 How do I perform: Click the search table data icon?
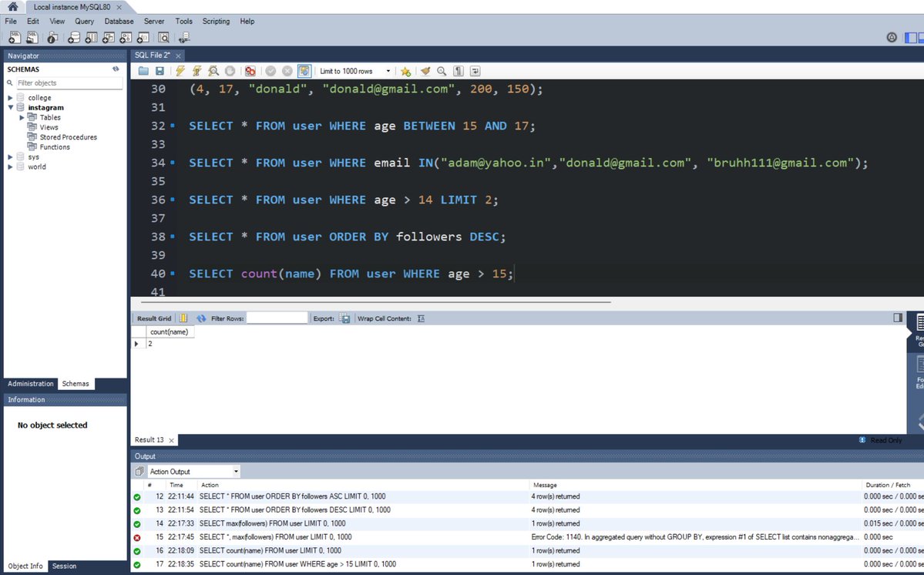click(164, 38)
